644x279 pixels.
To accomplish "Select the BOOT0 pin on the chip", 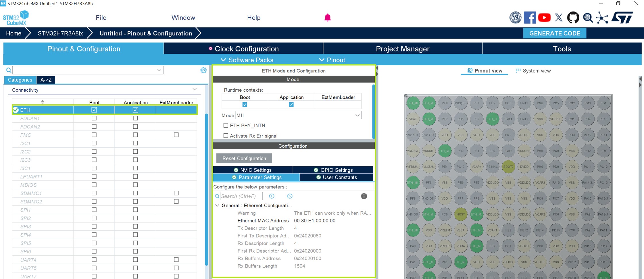I will [508, 167].
